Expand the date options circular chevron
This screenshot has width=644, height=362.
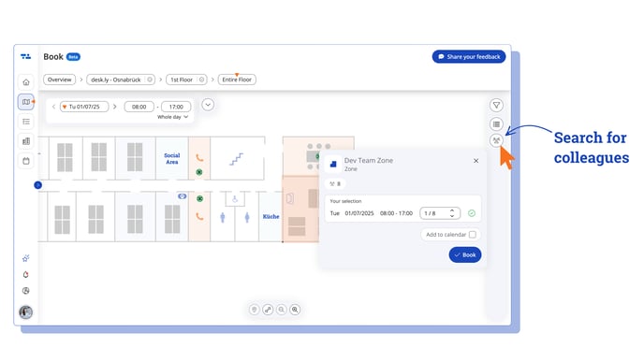click(208, 105)
